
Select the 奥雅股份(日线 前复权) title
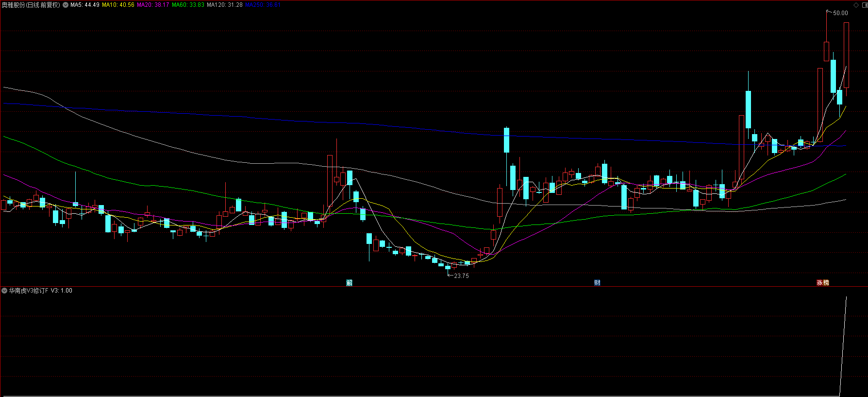click(x=31, y=5)
